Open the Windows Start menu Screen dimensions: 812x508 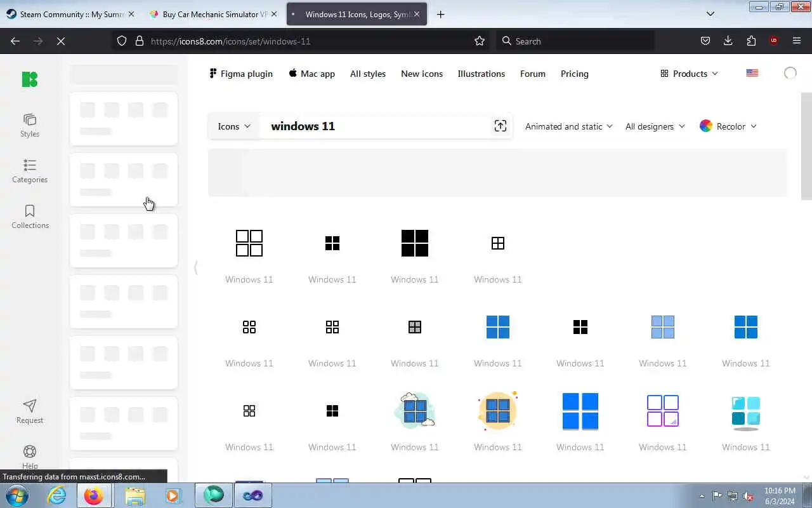point(16,495)
